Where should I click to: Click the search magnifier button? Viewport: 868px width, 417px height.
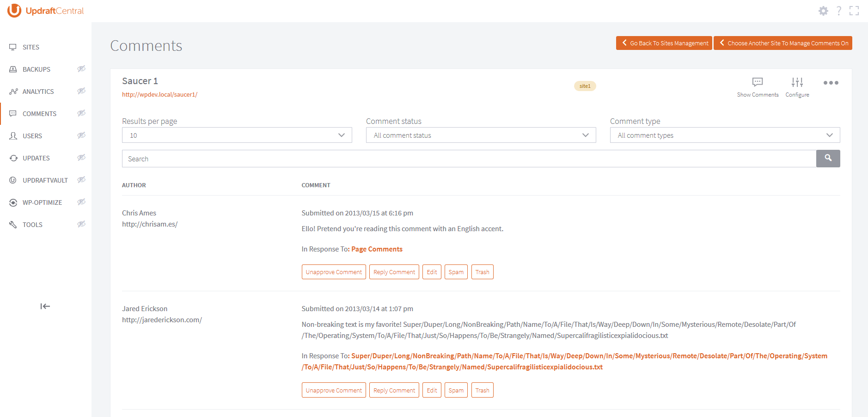[828, 159]
